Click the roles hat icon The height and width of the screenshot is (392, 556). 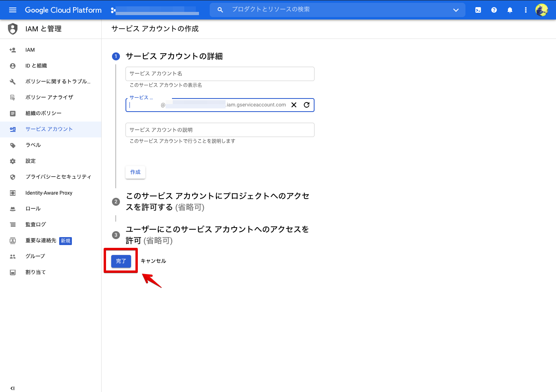click(13, 209)
